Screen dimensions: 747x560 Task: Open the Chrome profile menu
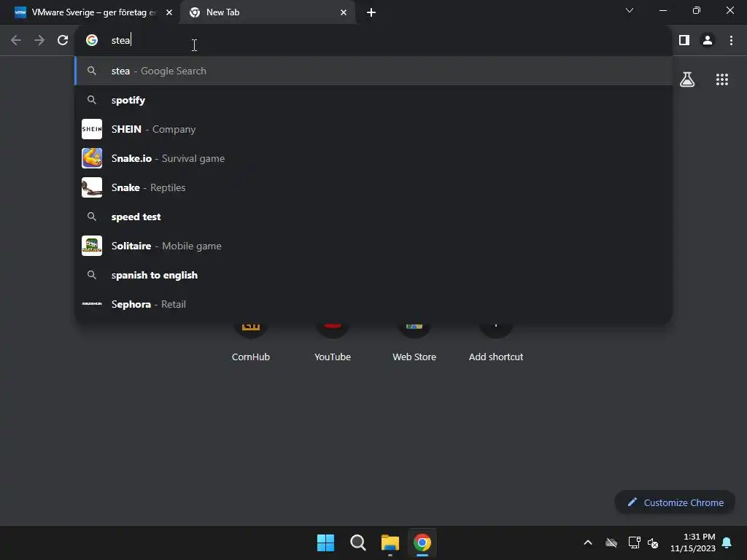708,41
